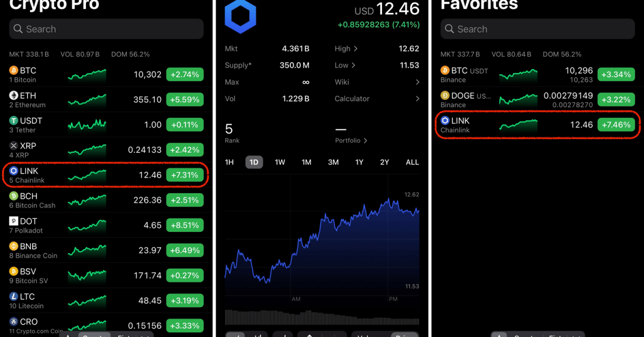Select the 1Y chart range
Screen dimensions: 644x337
coord(359,162)
